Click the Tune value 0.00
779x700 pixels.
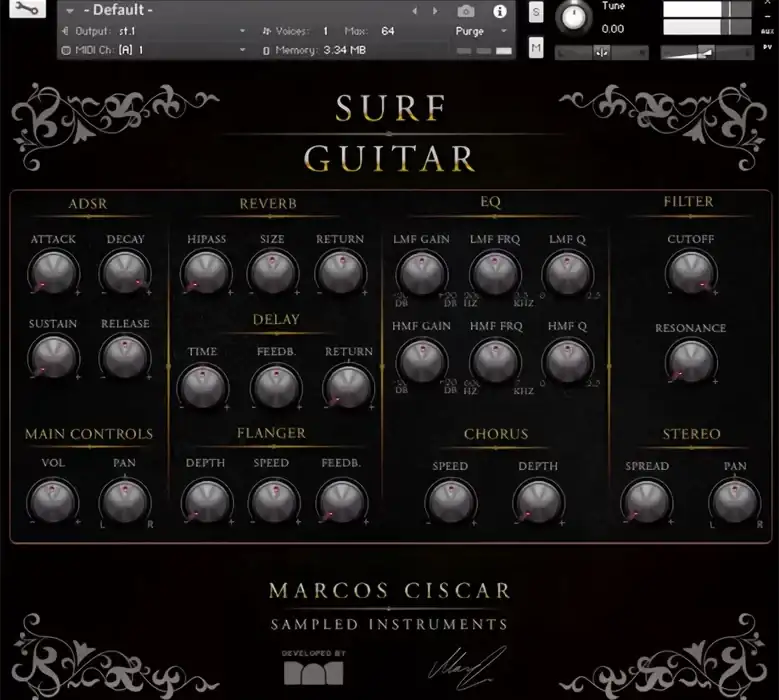pos(613,29)
